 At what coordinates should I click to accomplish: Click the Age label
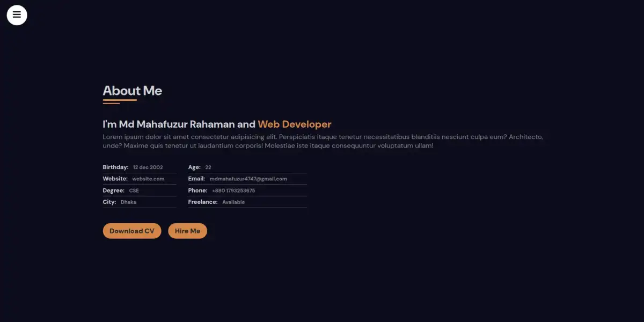pos(194,167)
